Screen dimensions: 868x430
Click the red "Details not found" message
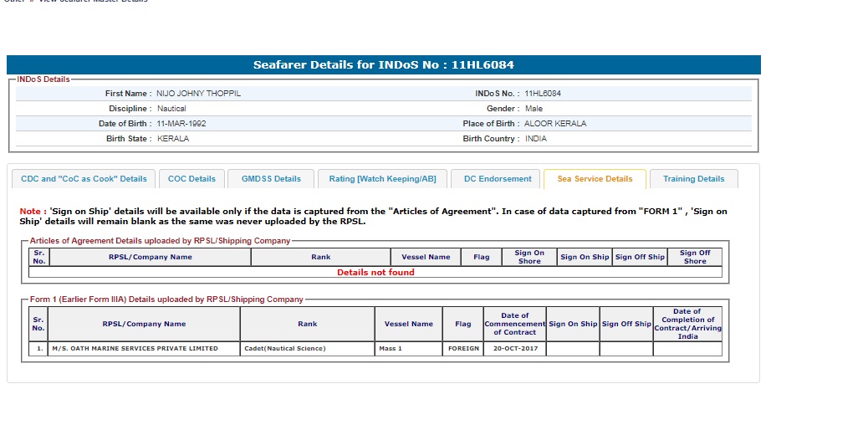375,272
